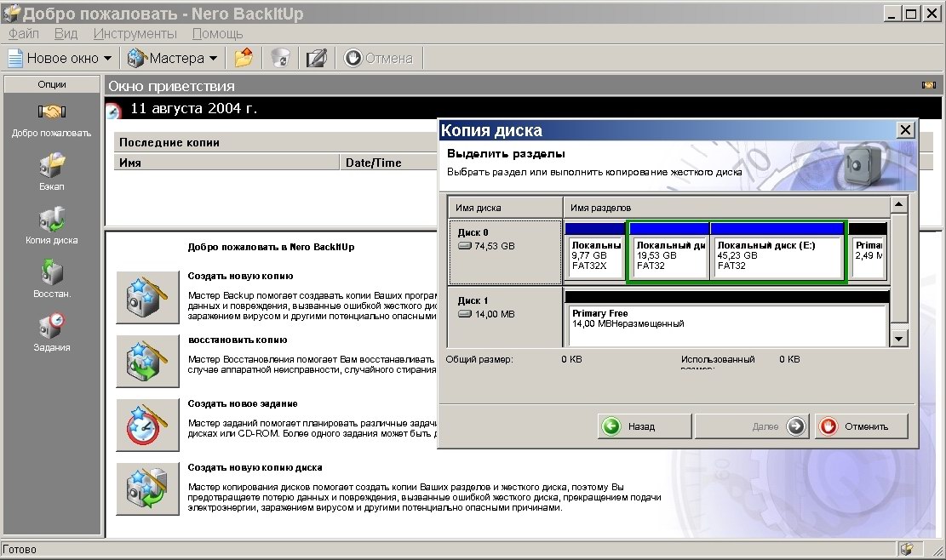Open Копия диска in the sidebar
Viewport: 946px width, 560px height.
point(52,220)
